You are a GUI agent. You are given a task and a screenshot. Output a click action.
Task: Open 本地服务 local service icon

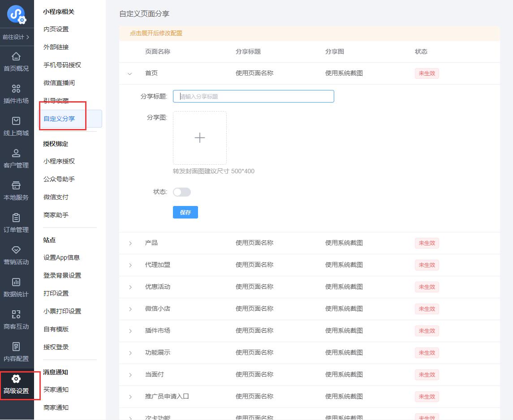point(16,185)
